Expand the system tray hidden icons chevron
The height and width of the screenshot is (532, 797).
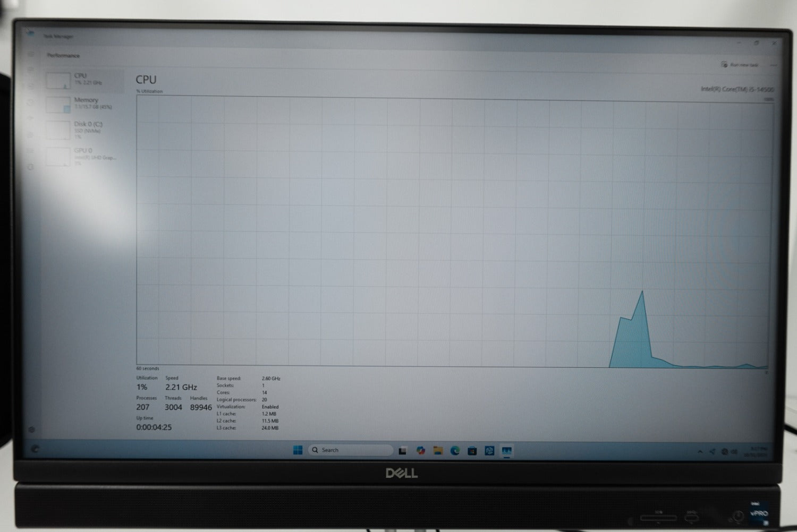[x=700, y=452]
